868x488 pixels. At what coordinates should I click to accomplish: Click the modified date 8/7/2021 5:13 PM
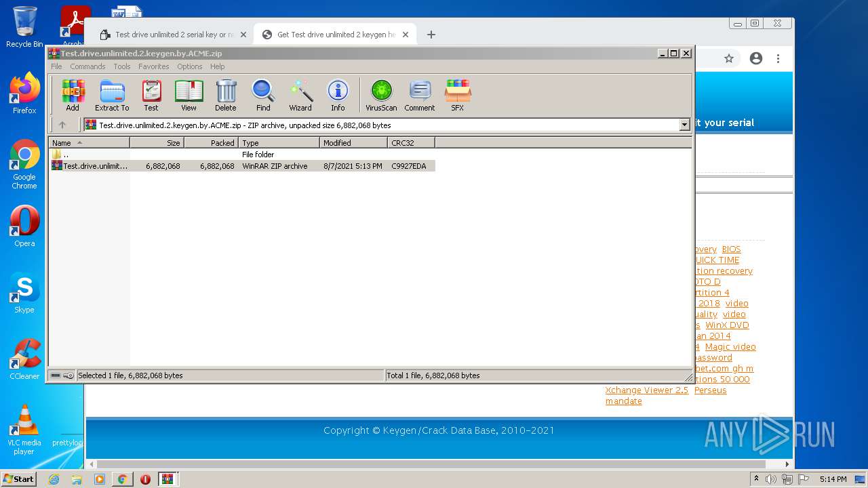353,166
